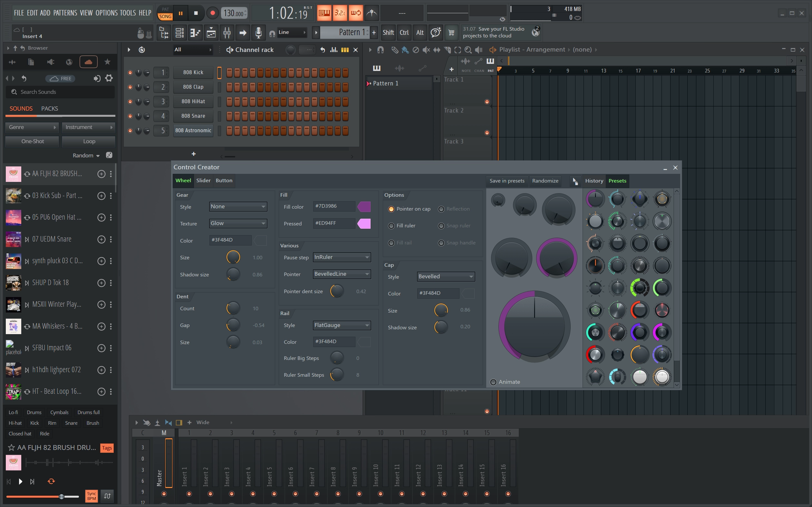Toggle the Channel rack graph editor icon
The height and width of the screenshot is (507, 812).
(333, 50)
